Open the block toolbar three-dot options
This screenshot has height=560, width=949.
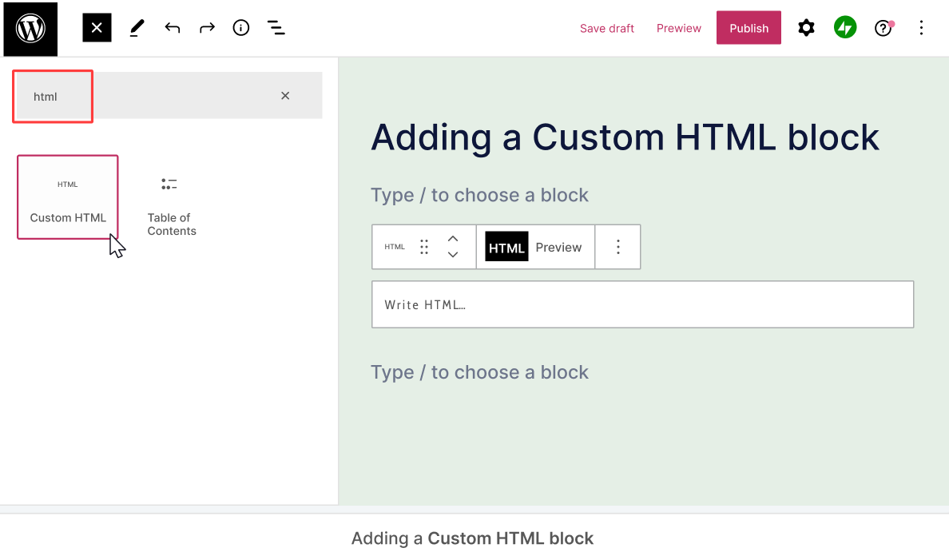618,247
